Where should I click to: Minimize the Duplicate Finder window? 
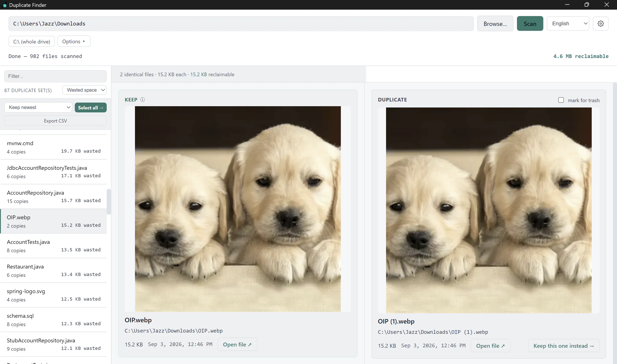point(567,5)
